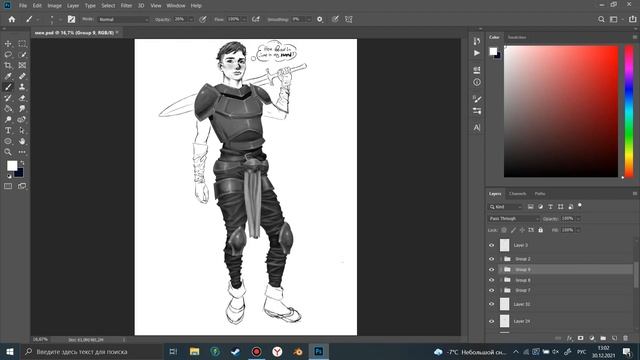Viewport: 640px width, 360px height.
Task: Open File Explorer from the taskbar
Action: point(194,351)
